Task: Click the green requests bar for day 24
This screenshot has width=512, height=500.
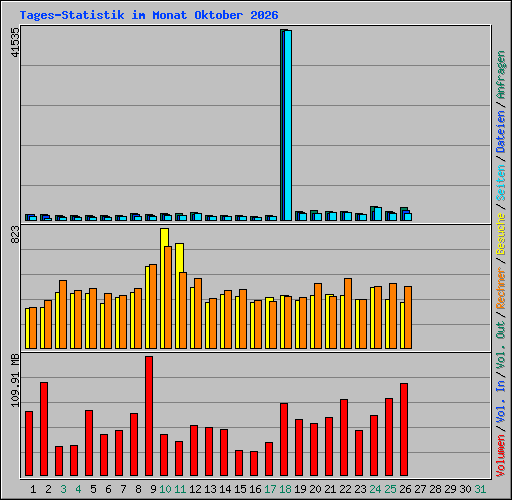Action: coord(372,213)
